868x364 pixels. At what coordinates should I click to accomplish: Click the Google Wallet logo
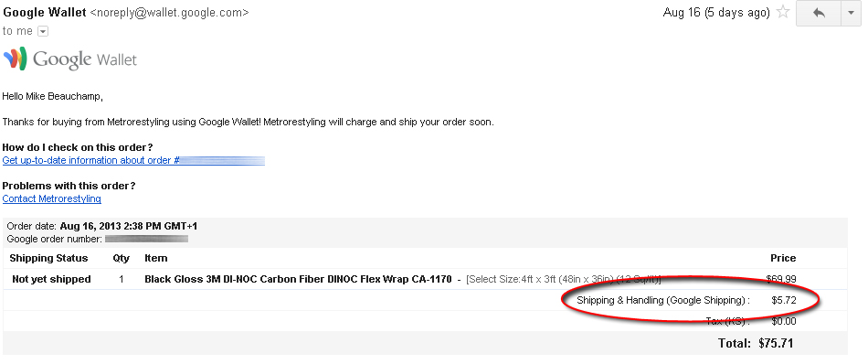(69, 59)
